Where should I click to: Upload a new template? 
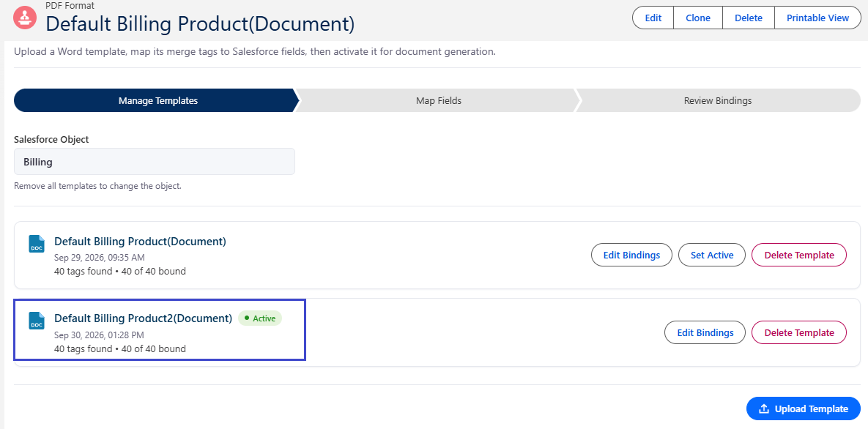coord(804,409)
